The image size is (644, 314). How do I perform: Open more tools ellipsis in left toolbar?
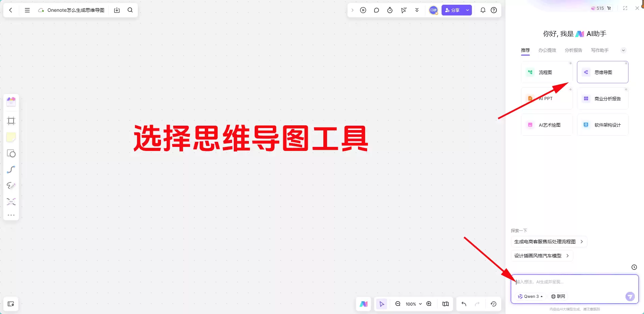point(11,215)
